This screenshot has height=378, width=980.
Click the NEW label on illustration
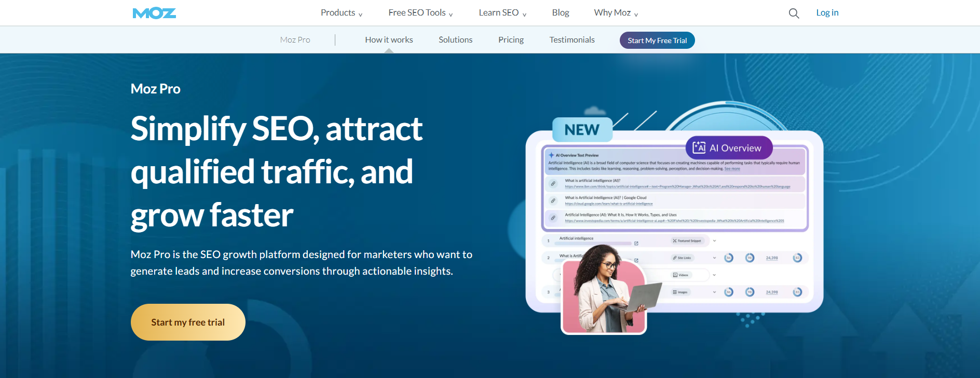582,130
